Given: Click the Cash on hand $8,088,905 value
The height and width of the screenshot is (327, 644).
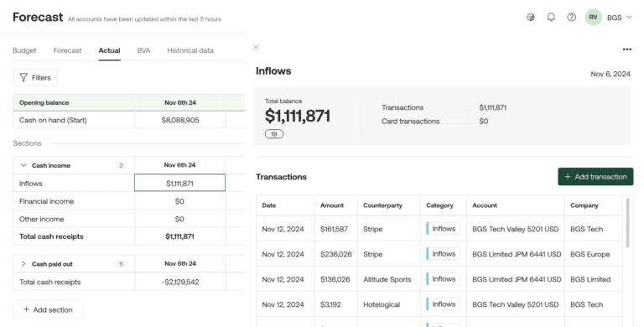Looking at the screenshot, I should (x=180, y=121).
